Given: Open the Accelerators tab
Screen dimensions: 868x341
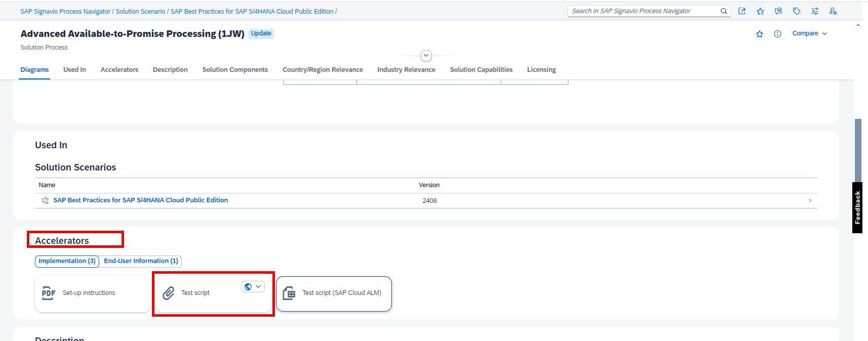Looking at the screenshot, I should coord(120,70).
